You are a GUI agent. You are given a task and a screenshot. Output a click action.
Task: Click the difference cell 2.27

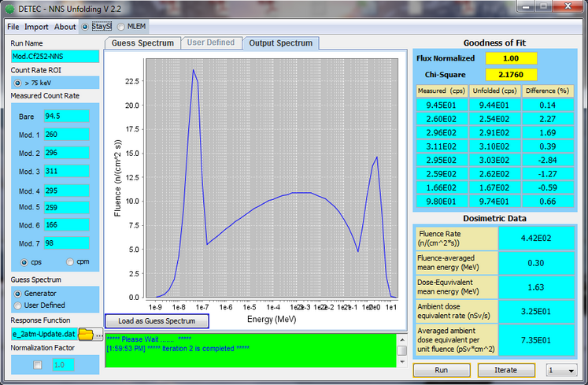point(548,119)
